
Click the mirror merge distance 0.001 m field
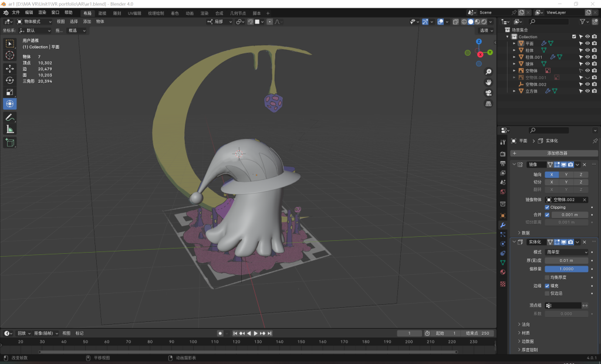tap(570, 215)
